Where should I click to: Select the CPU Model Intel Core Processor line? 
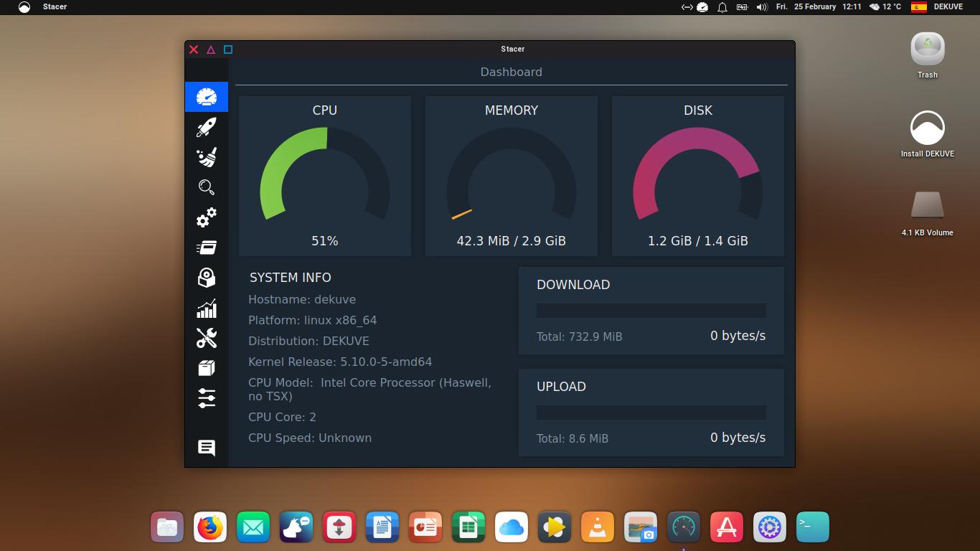point(370,389)
